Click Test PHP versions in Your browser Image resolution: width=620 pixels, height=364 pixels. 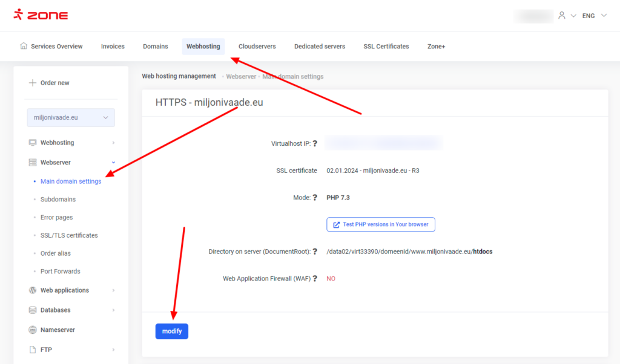click(380, 224)
